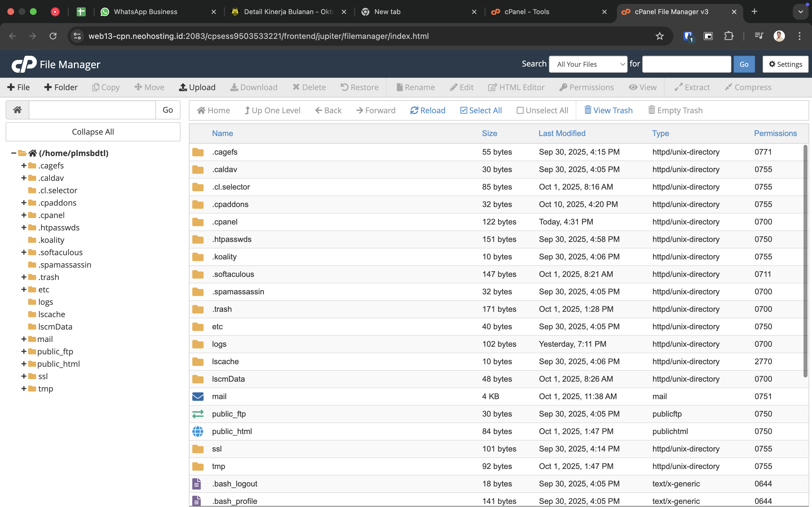Click the home icon beside path field

click(17, 110)
